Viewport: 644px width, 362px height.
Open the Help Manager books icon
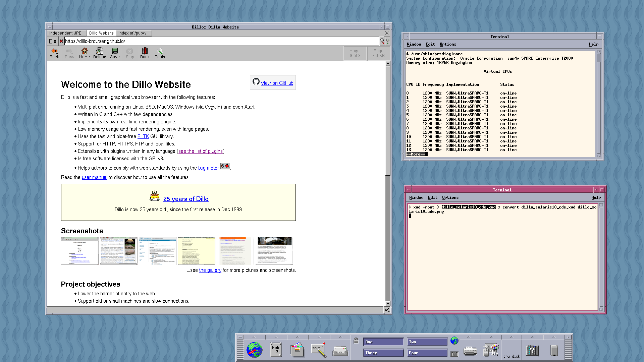(x=532, y=350)
